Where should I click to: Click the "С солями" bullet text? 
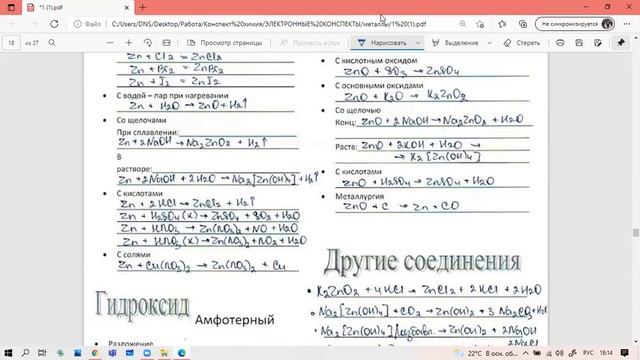click(133, 255)
